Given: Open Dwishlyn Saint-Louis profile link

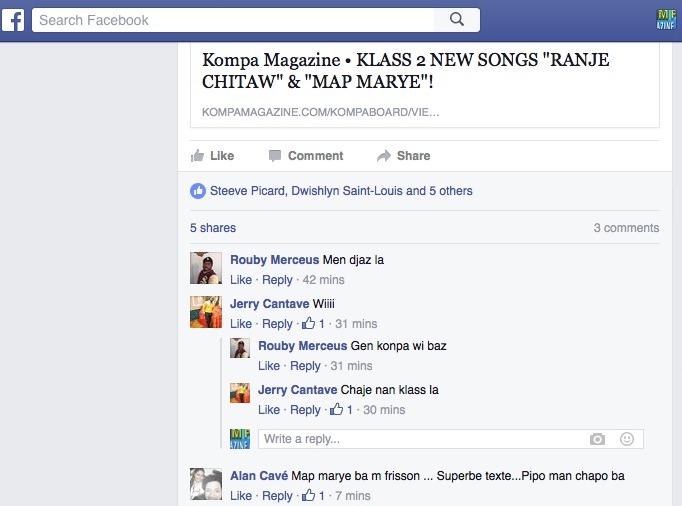Looking at the screenshot, I should [347, 191].
